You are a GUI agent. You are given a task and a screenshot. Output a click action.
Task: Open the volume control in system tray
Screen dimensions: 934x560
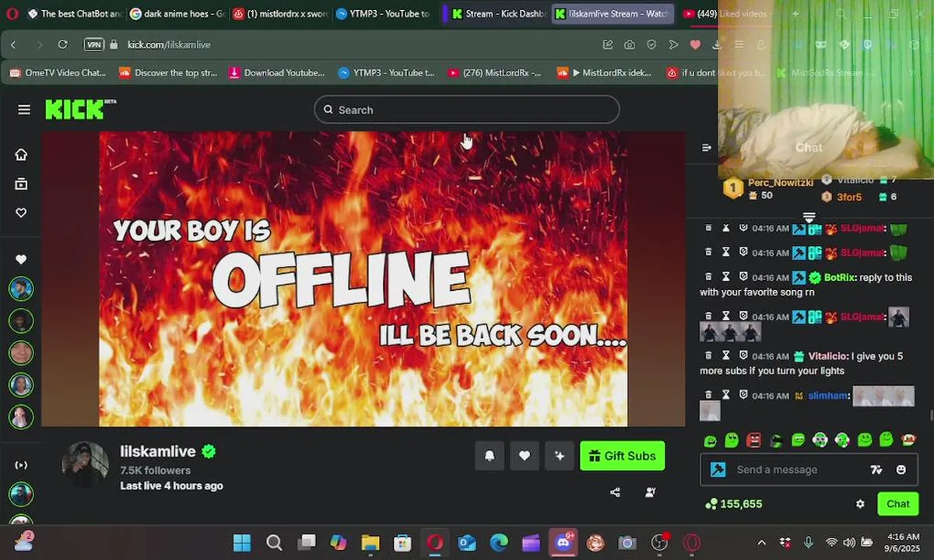point(848,542)
